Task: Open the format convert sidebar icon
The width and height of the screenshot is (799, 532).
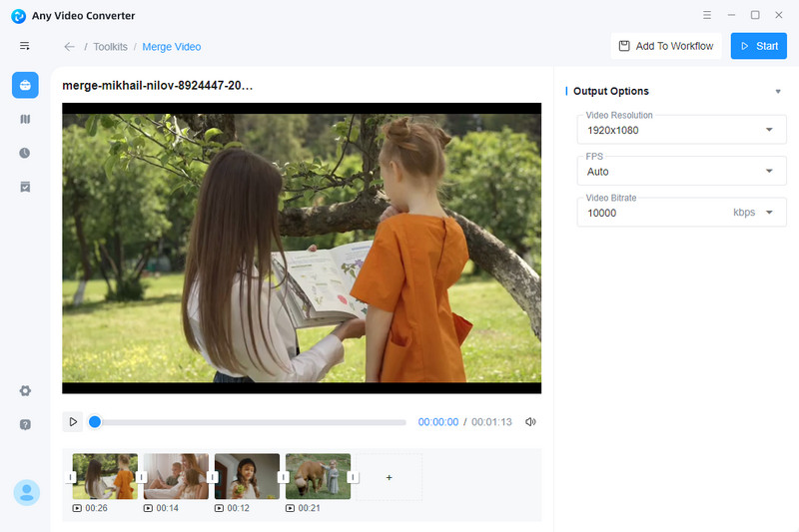Action: point(25,119)
